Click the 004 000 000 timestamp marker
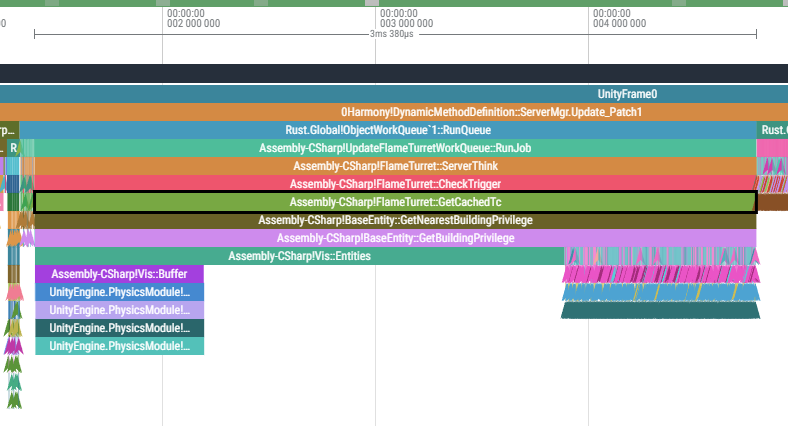Image resolution: width=788 pixels, height=426 pixels. pyautogui.click(x=619, y=18)
